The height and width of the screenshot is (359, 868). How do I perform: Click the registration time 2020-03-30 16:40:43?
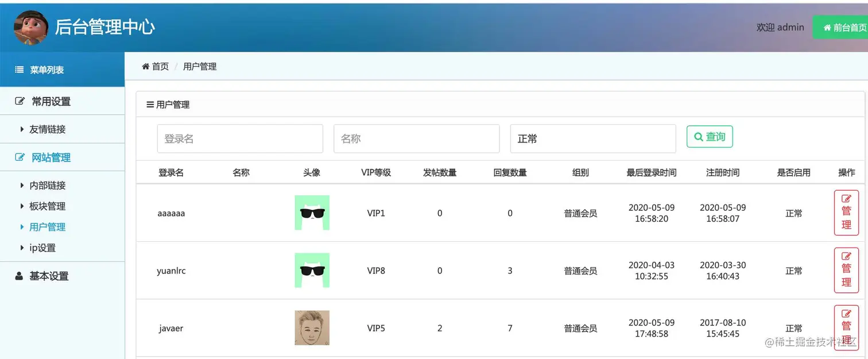tap(723, 271)
